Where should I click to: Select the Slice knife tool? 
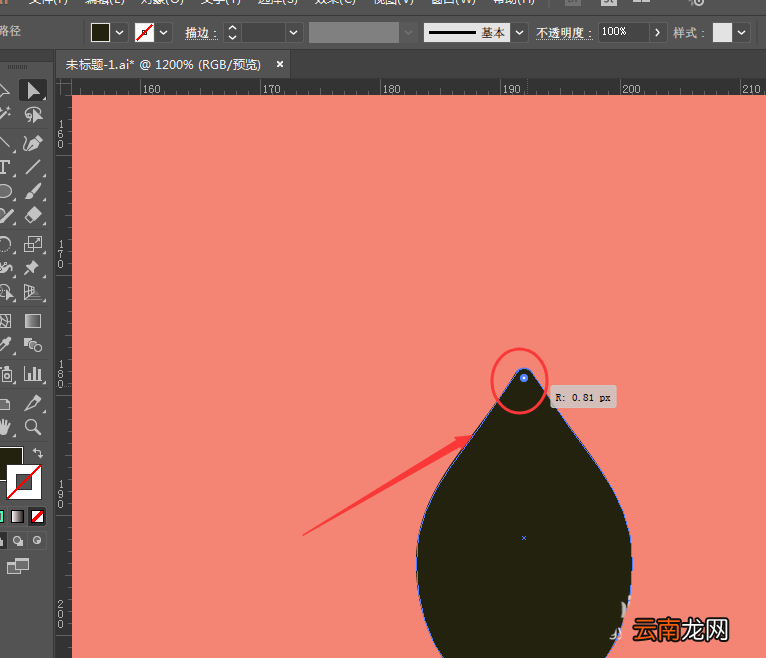point(33,403)
